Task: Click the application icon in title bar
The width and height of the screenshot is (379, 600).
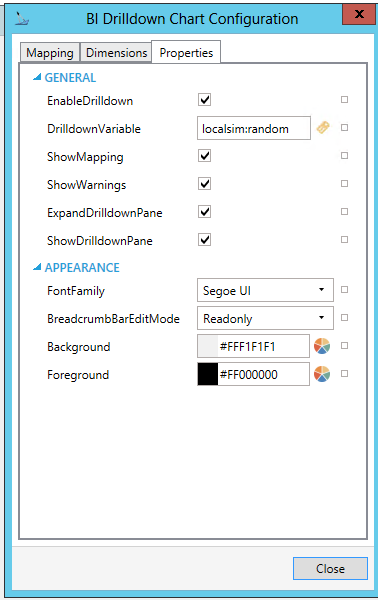Action: 21,18
